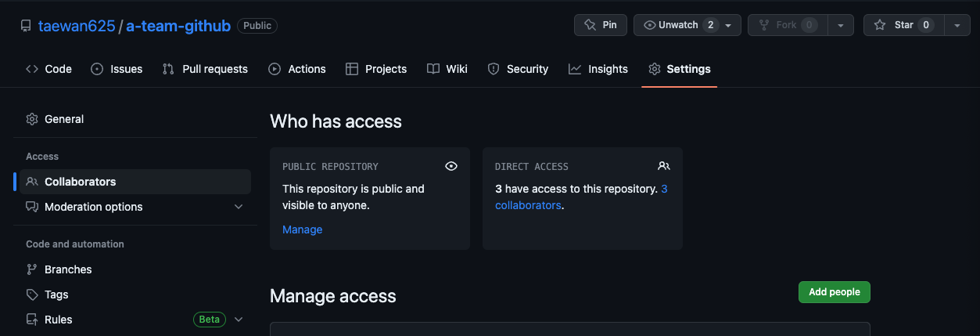The width and height of the screenshot is (980, 336).
Task: Open General settings in the sidebar
Action: coord(135,119)
